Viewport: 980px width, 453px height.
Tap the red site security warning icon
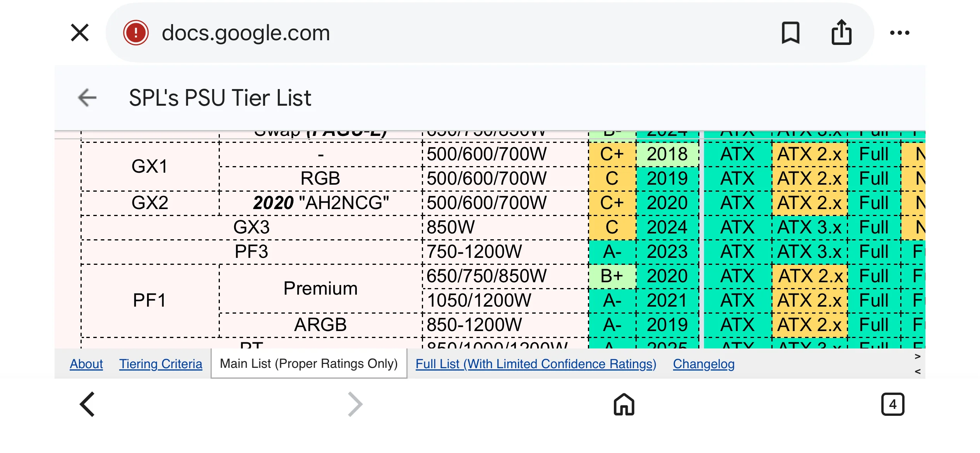[x=135, y=33]
